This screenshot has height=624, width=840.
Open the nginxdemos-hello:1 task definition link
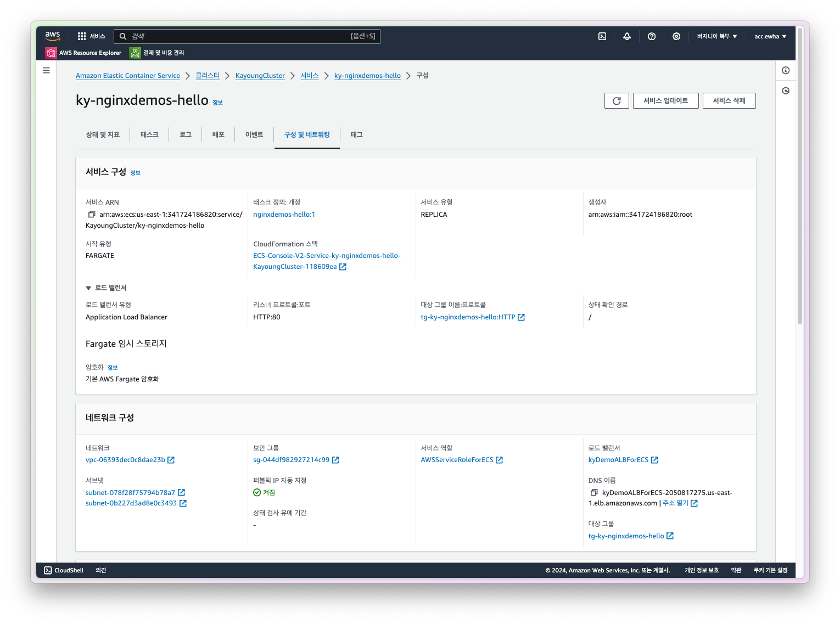[284, 215]
